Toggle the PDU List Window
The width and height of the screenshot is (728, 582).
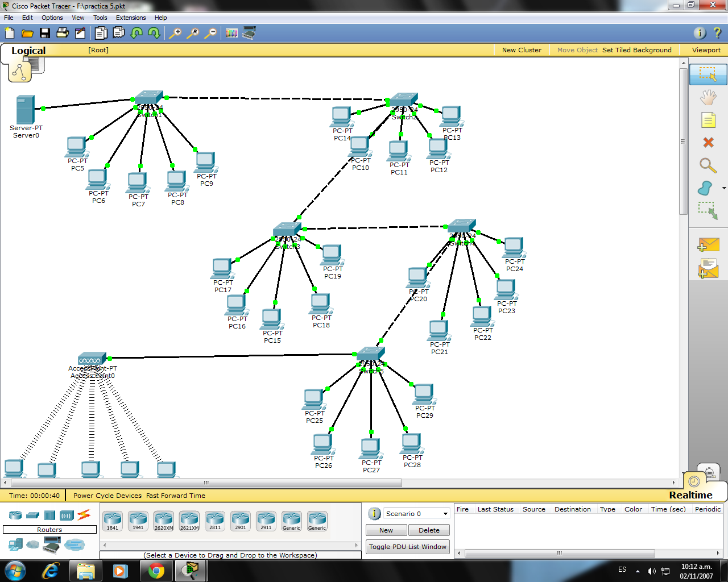[x=407, y=546]
